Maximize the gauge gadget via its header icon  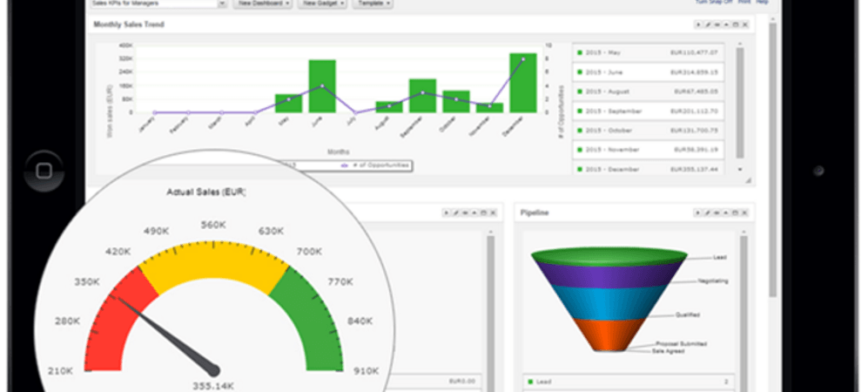click(x=484, y=213)
